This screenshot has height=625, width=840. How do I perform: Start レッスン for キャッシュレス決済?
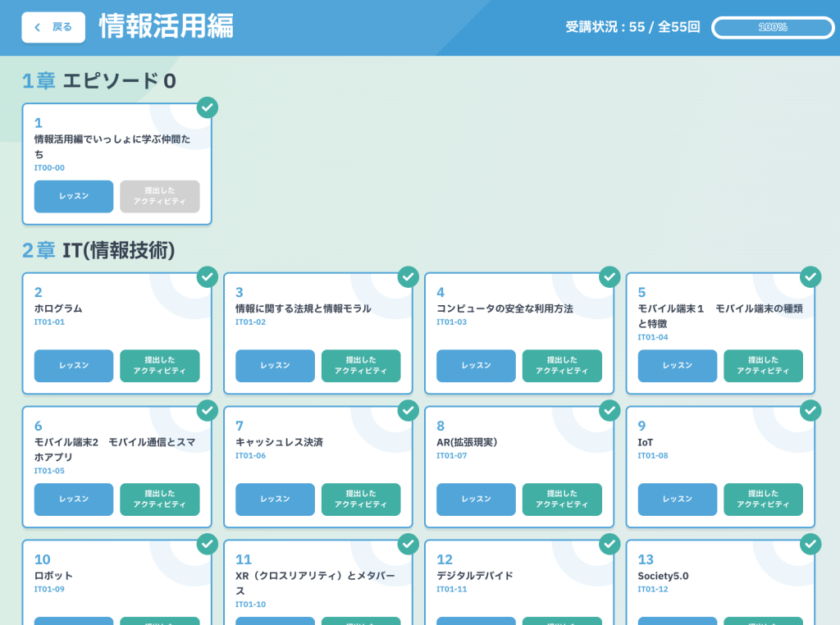click(275, 500)
